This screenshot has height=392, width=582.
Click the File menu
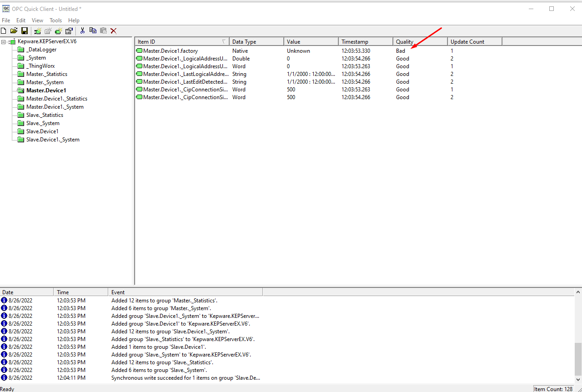coord(6,20)
